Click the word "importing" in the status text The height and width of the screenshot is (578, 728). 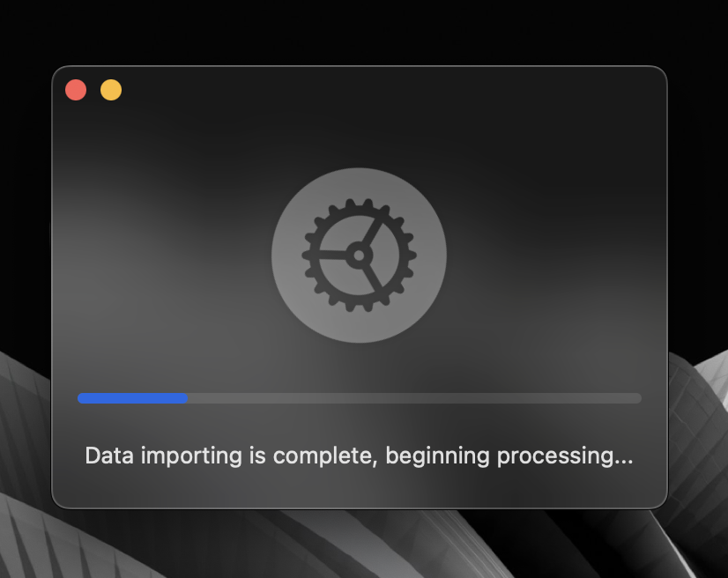click(x=191, y=456)
